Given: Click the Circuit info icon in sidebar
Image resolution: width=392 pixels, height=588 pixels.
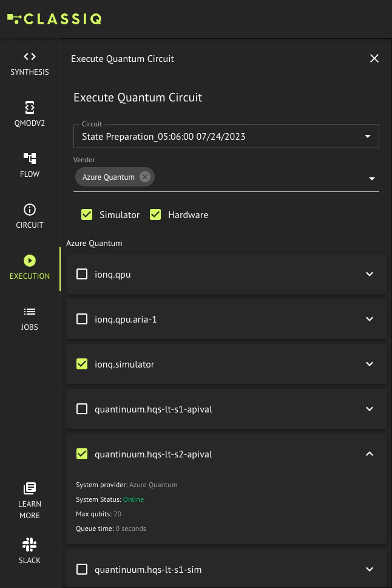Looking at the screenshot, I should (29, 215).
